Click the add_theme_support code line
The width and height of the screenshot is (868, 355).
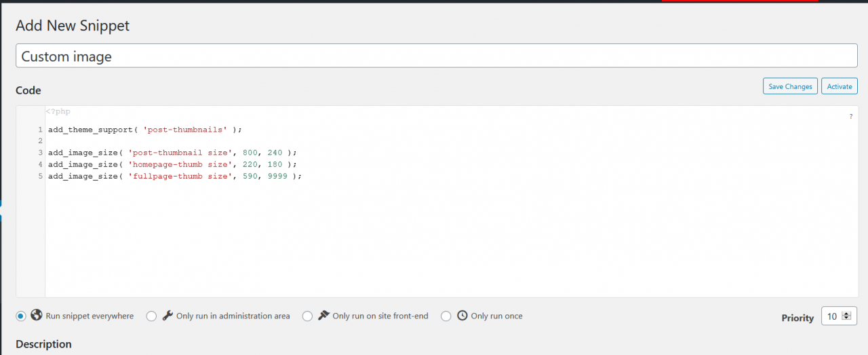[x=145, y=129]
